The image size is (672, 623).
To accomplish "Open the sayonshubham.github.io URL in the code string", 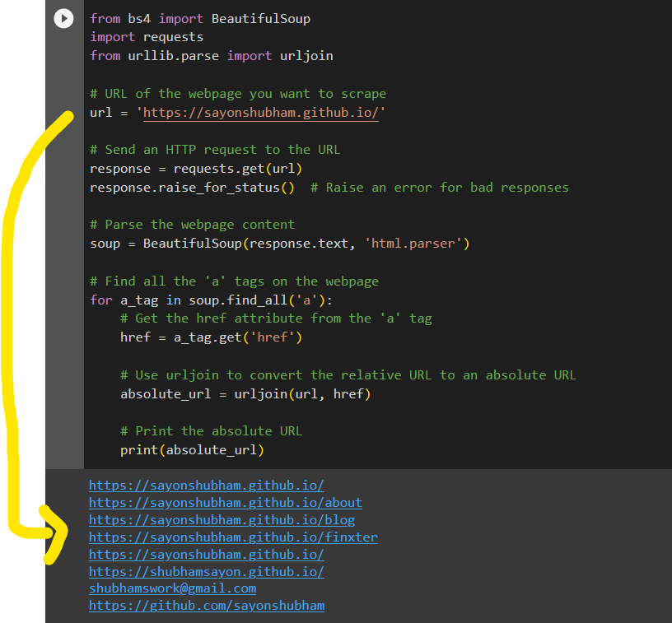I will point(260,113).
